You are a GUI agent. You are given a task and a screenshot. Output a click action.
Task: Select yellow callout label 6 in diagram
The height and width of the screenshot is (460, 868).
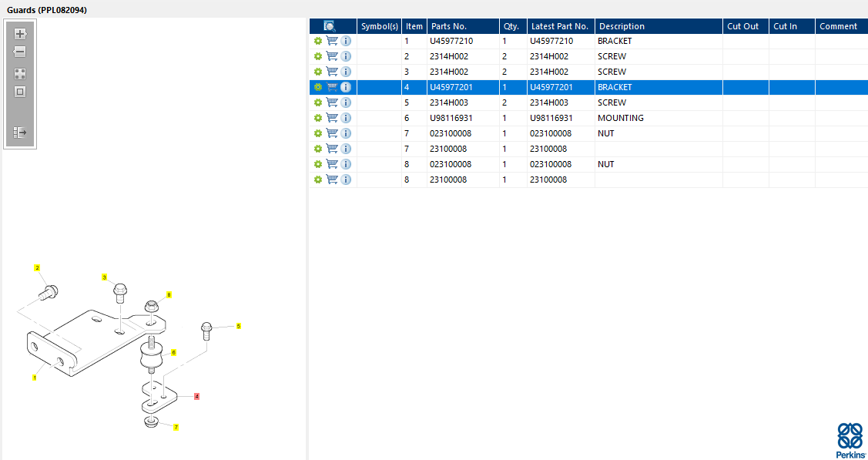(x=173, y=352)
